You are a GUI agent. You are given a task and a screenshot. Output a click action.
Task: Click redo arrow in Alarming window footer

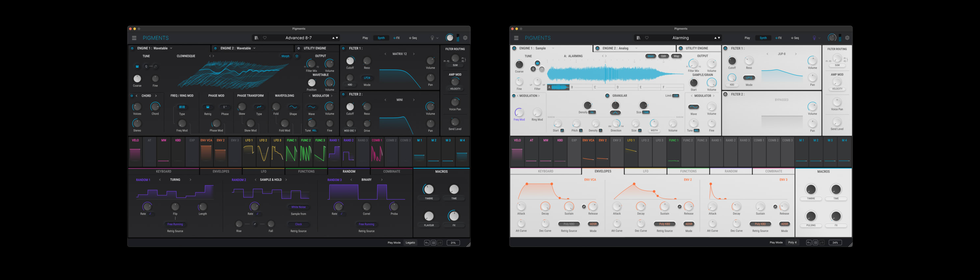(x=822, y=243)
